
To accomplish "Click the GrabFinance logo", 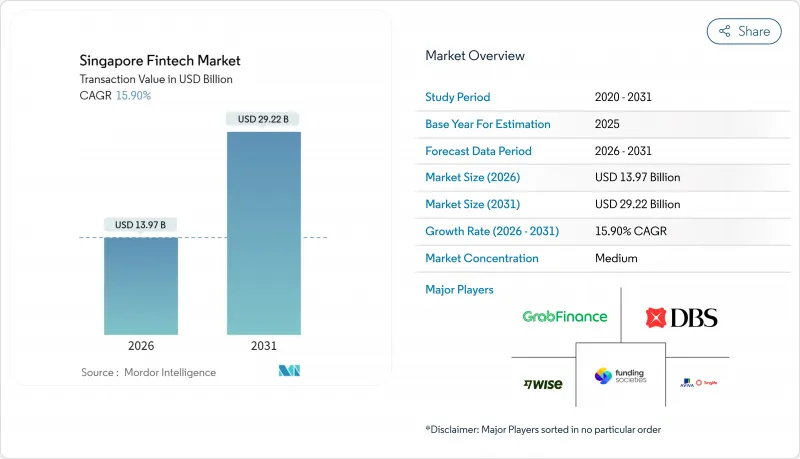I will pyautogui.click(x=564, y=316).
